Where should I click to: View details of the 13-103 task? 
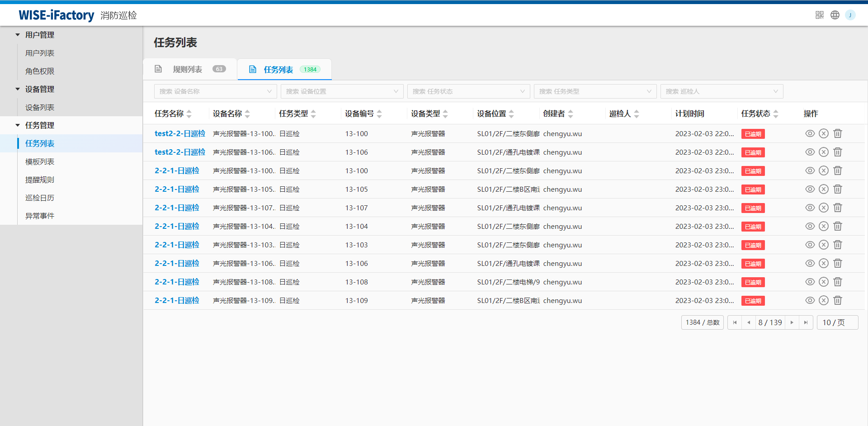point(810,245)
